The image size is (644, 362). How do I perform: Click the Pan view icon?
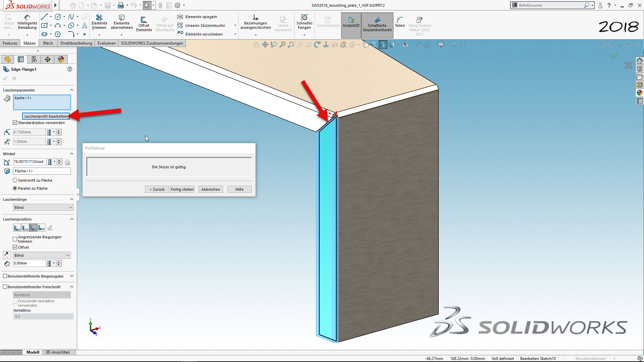coord(265,45)
